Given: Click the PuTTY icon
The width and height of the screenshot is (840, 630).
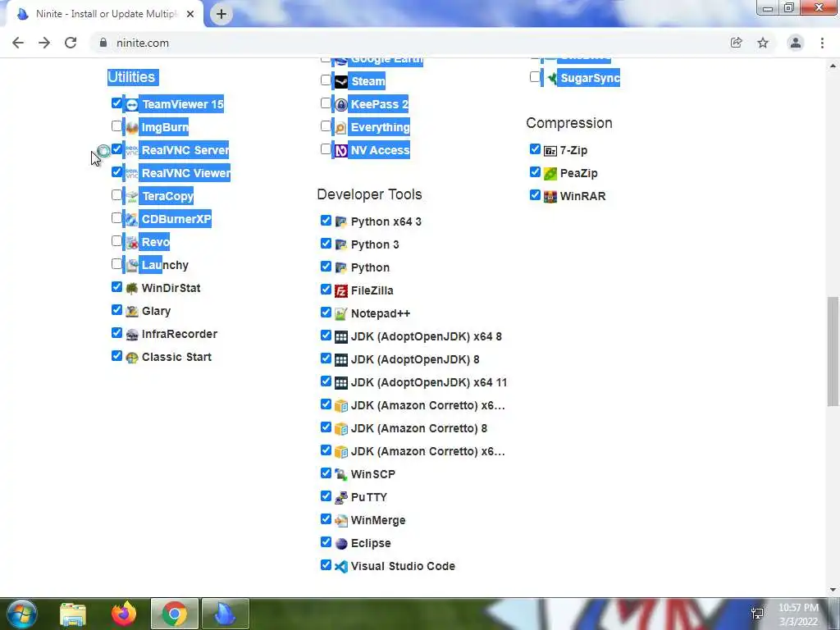Looking at the screenshot, I should point(341,498).
